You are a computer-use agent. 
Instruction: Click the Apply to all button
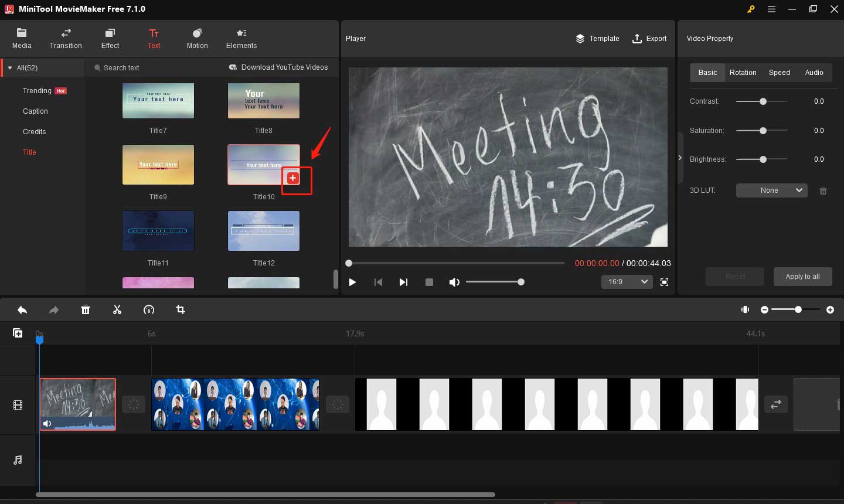click(x=802, y=276)
